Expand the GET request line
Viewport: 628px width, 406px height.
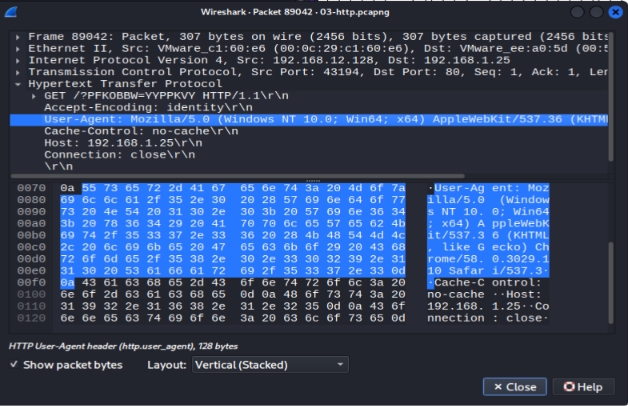click(x=34, y=96)
